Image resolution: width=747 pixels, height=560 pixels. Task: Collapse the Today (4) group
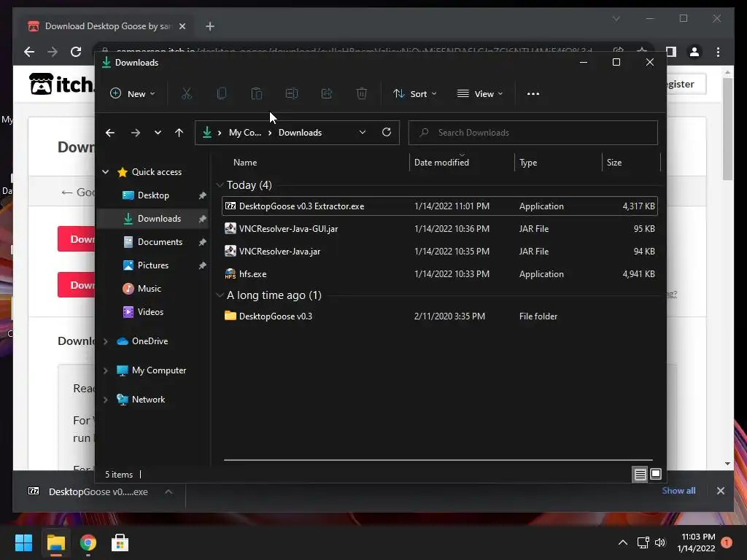(x=220, y=185)
